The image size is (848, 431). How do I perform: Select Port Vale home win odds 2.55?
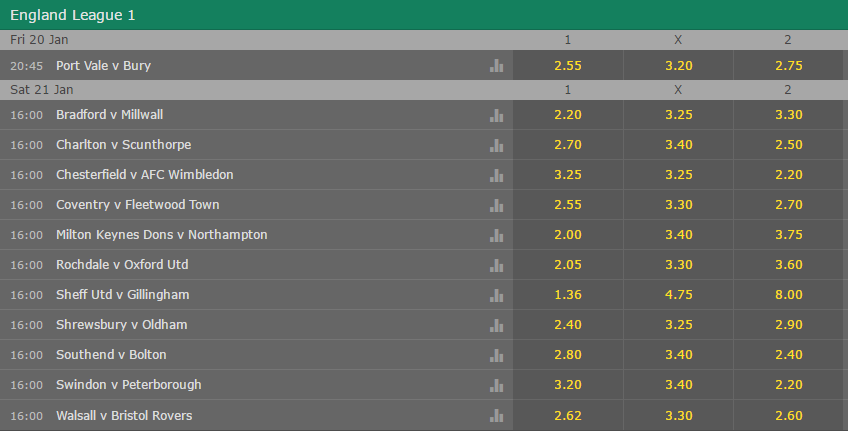(568, 65)
